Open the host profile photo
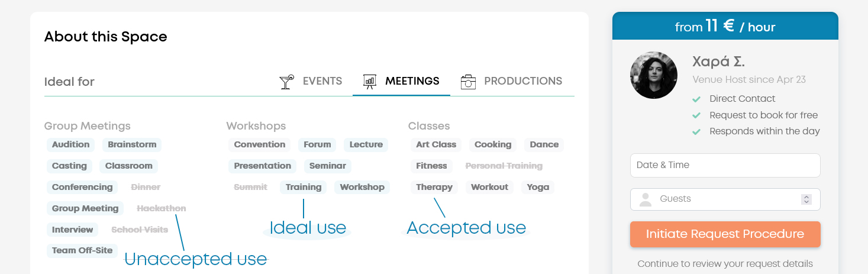Image resolution: width=868 pixels, height=274 pixels. pos(654,75)
